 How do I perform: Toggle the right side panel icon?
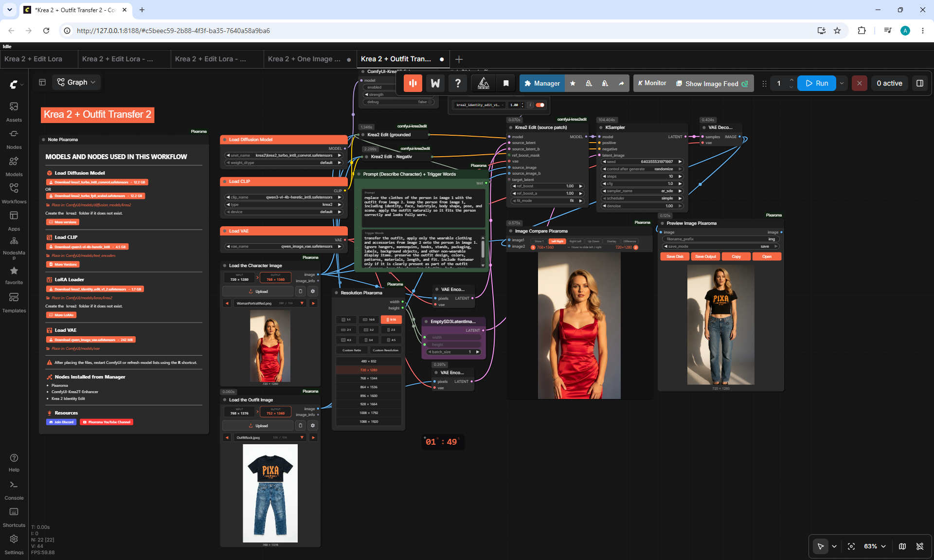coord(920,83)
